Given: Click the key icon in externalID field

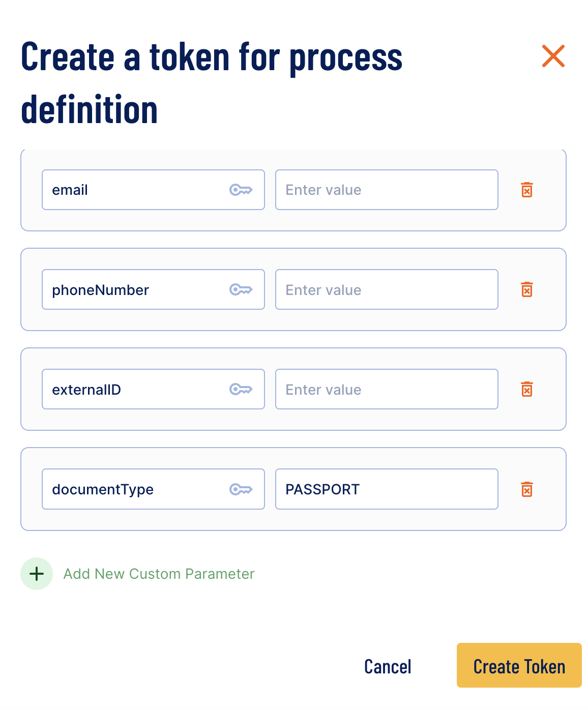Looking at the screenshot, I should pyautogui.click(x=241, y=389).
